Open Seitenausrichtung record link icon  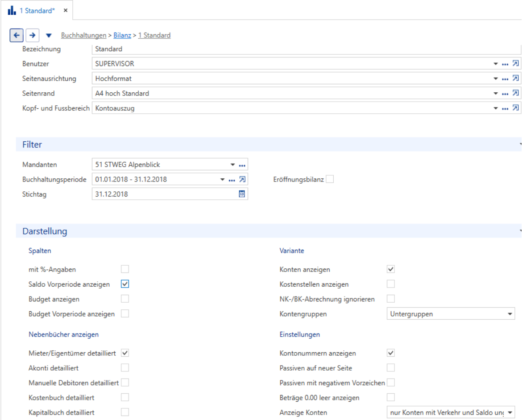point(515,78)
